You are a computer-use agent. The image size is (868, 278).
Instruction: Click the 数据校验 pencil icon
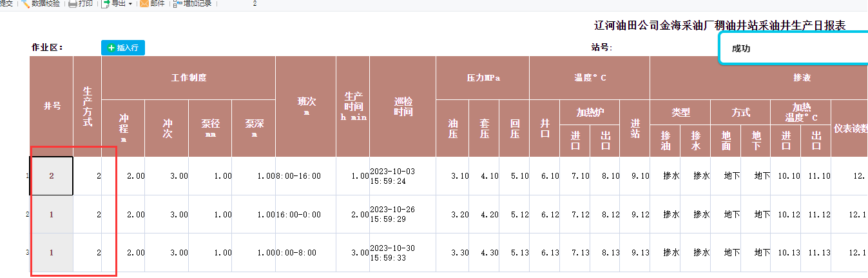[25, 4]
